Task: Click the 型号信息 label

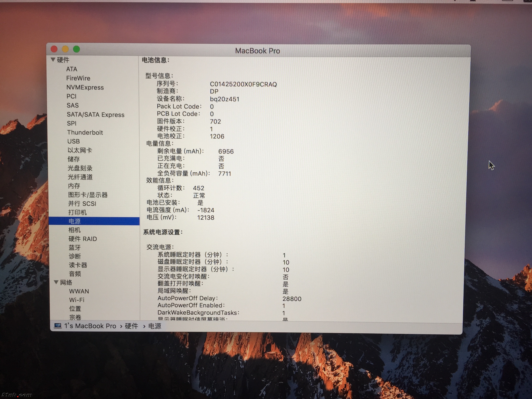Action: (x=159, y=76)
